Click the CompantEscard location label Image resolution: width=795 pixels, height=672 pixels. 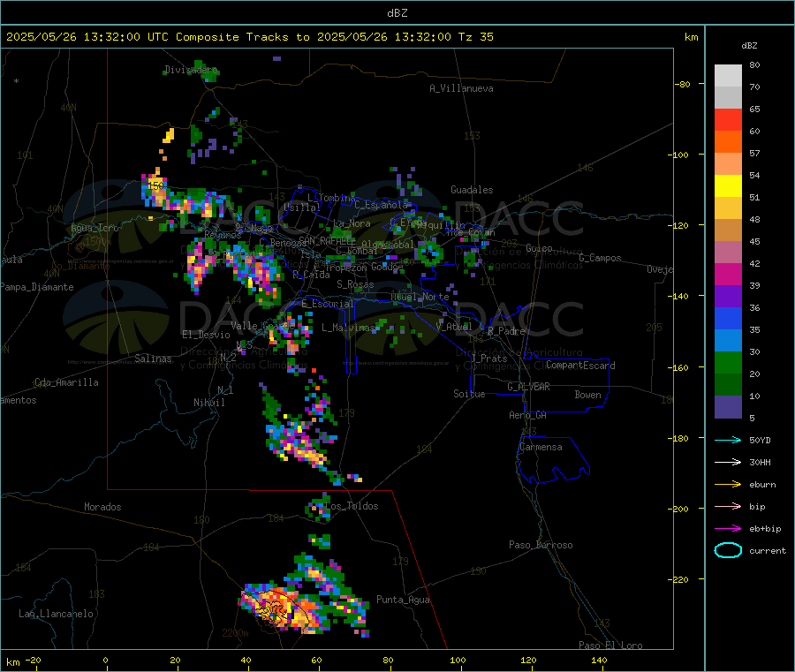click(x=580, y=366)
